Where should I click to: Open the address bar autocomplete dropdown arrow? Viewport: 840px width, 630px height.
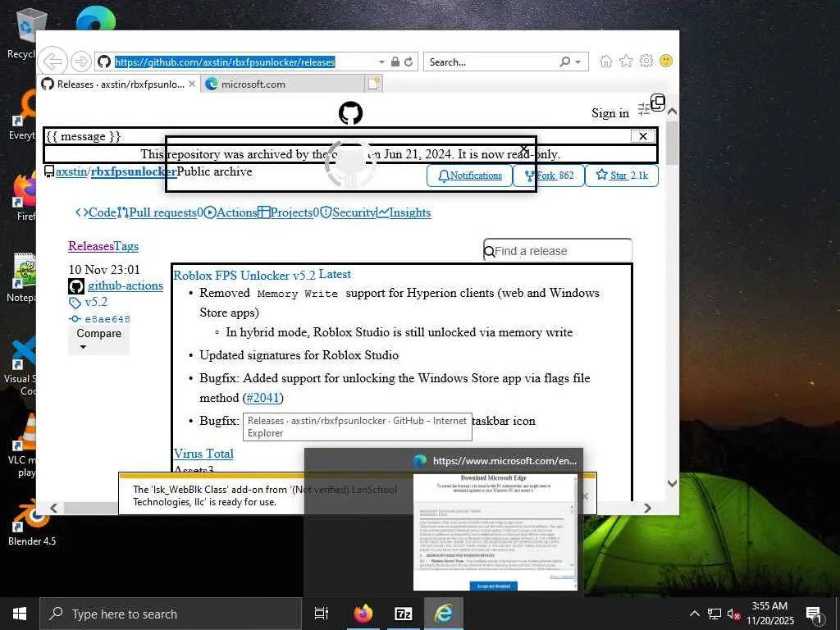pyautogui.click(x=381, y=62)
